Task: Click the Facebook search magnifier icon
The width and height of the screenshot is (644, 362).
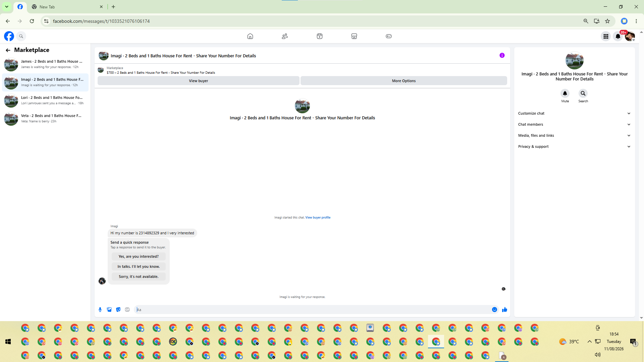Action: pos(21,36)
